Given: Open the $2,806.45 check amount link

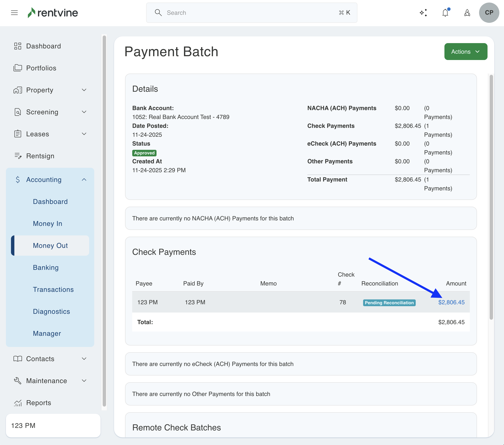Looking at the screenshot, I should coord(451,302).
